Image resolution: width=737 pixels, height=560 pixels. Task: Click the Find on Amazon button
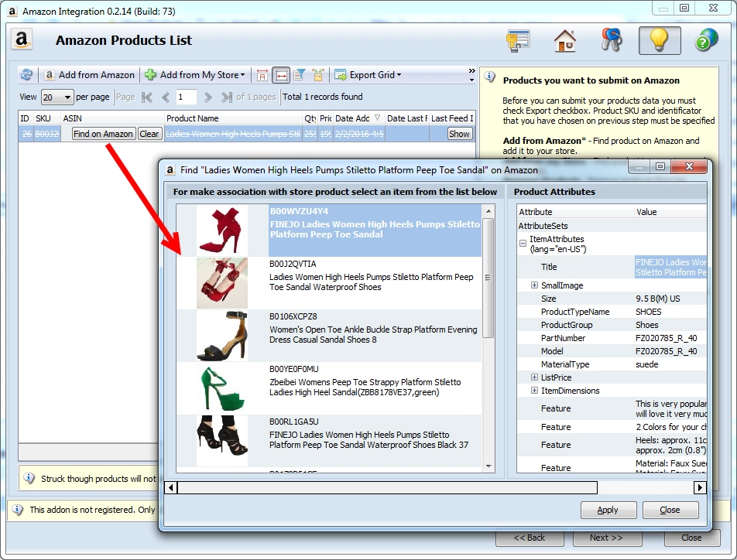click(x=104, y=134)
